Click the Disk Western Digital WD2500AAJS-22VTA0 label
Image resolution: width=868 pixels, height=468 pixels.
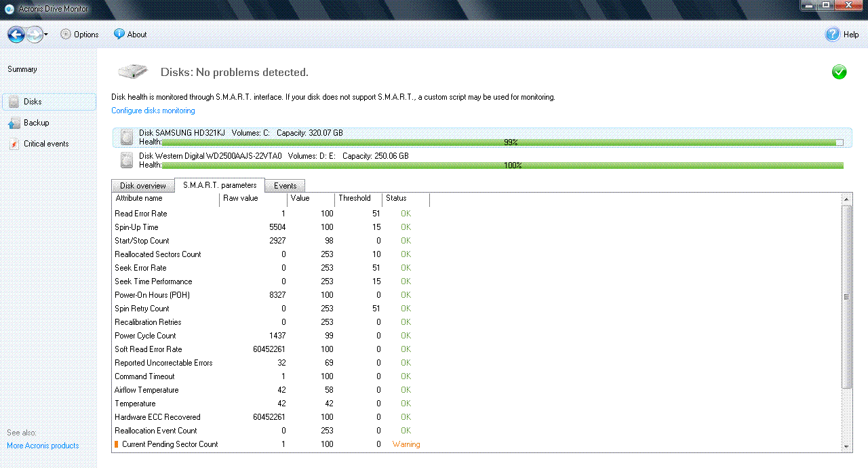point(210,156)
